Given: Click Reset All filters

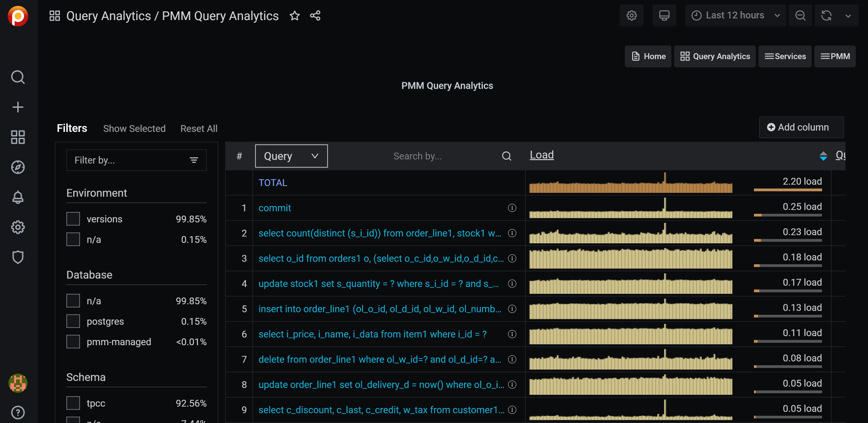Looking at the screenshot, I should 199,129.
